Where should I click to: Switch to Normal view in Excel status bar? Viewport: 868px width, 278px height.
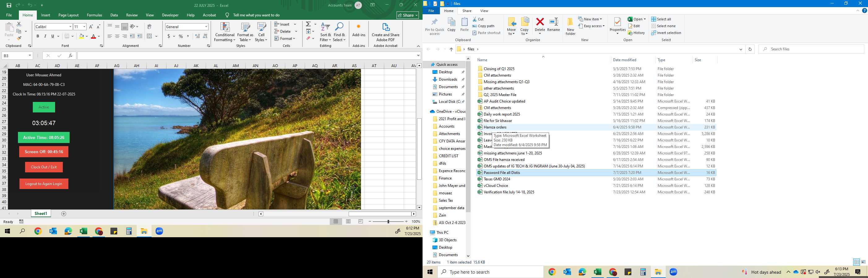336,221
